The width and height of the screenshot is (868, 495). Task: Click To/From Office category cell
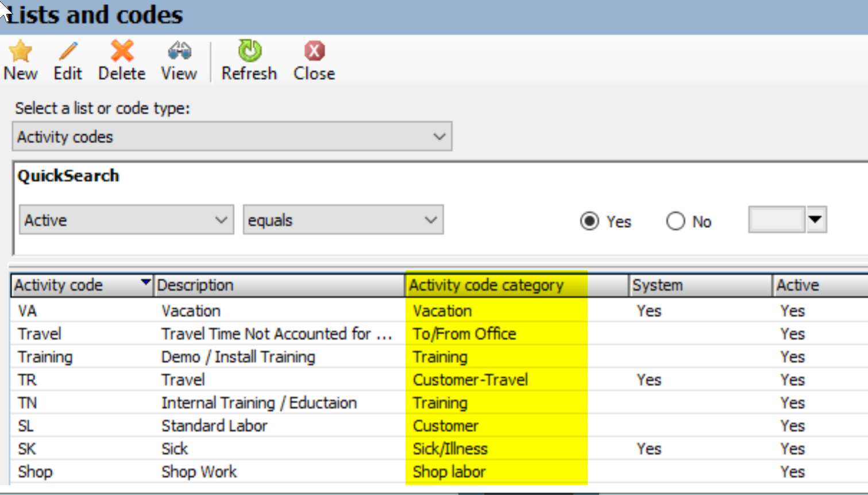point(464,333)
